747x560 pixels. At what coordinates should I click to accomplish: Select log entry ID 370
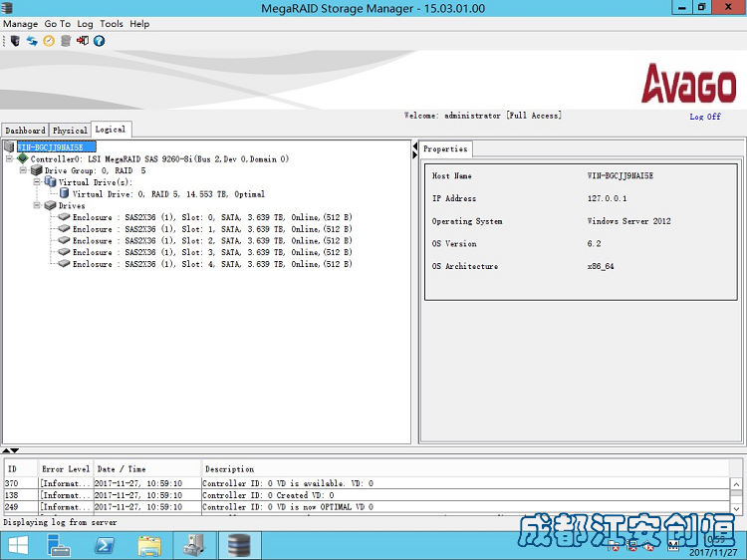tap(367, 483)
